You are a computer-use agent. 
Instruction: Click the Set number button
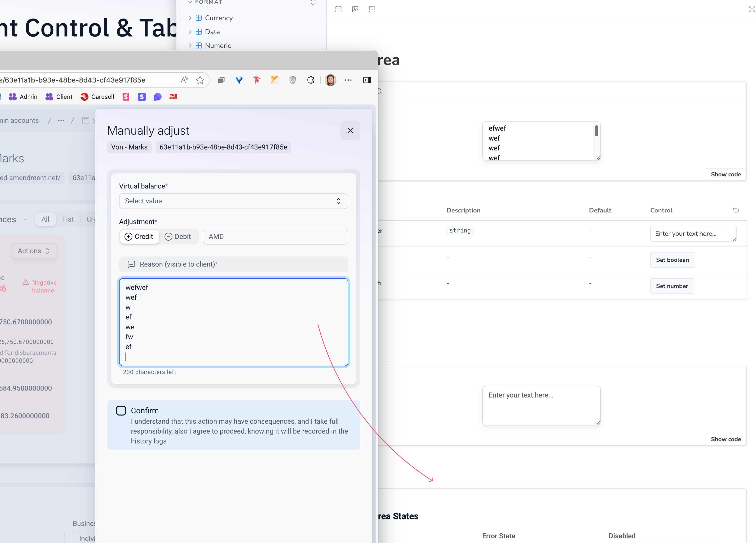[x=672, y=286]
